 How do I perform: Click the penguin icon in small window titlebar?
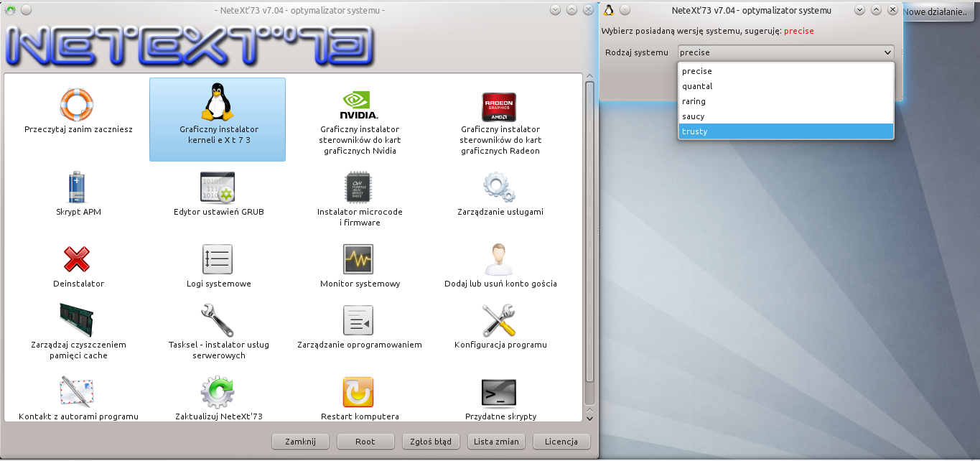click(x=609, y=10)
